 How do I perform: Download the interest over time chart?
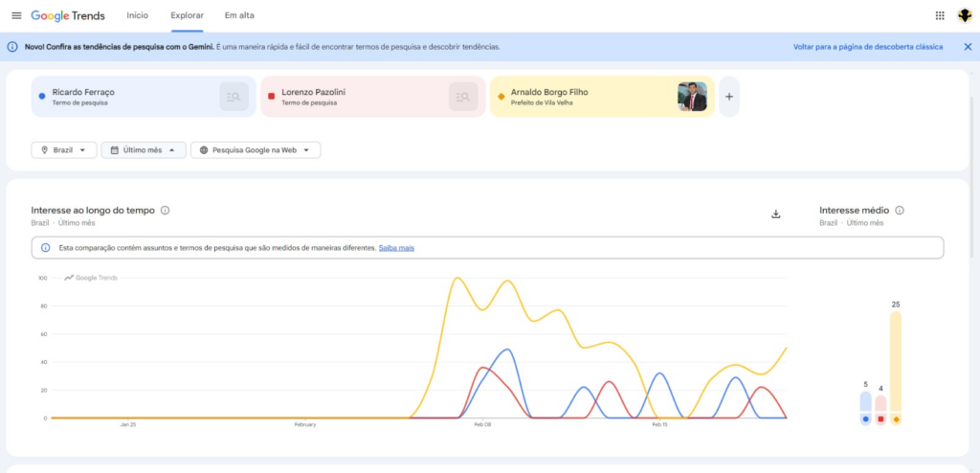776,214
